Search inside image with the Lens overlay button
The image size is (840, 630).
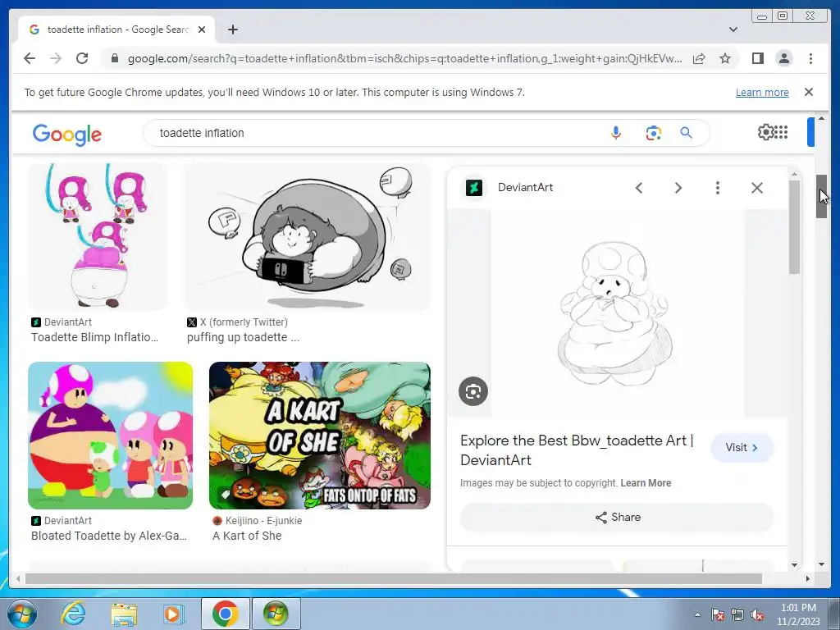(x=473, y=391)
